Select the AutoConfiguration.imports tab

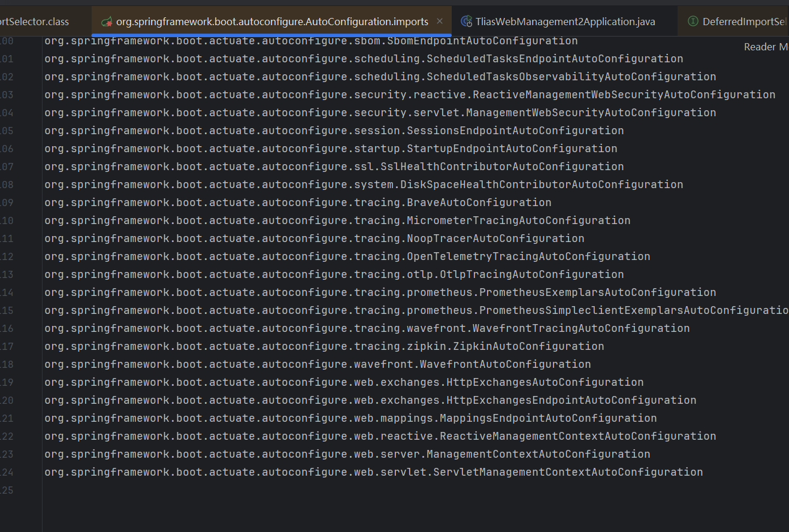tap(272, 22)
